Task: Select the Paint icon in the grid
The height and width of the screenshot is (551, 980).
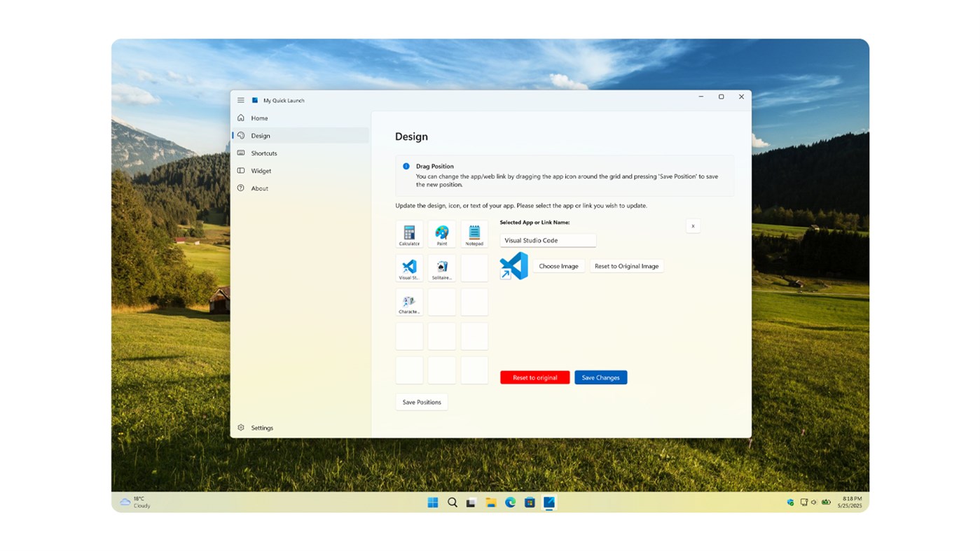Action: pyautogui.click(x=441, y=233)
